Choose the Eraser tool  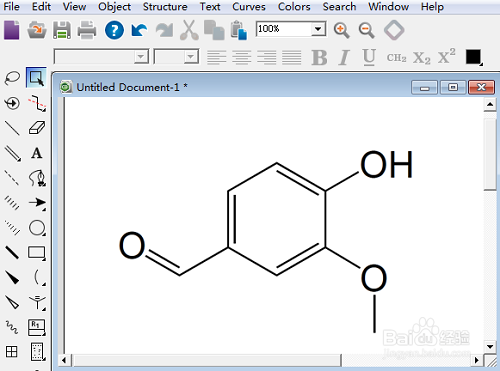click(37, 128)
